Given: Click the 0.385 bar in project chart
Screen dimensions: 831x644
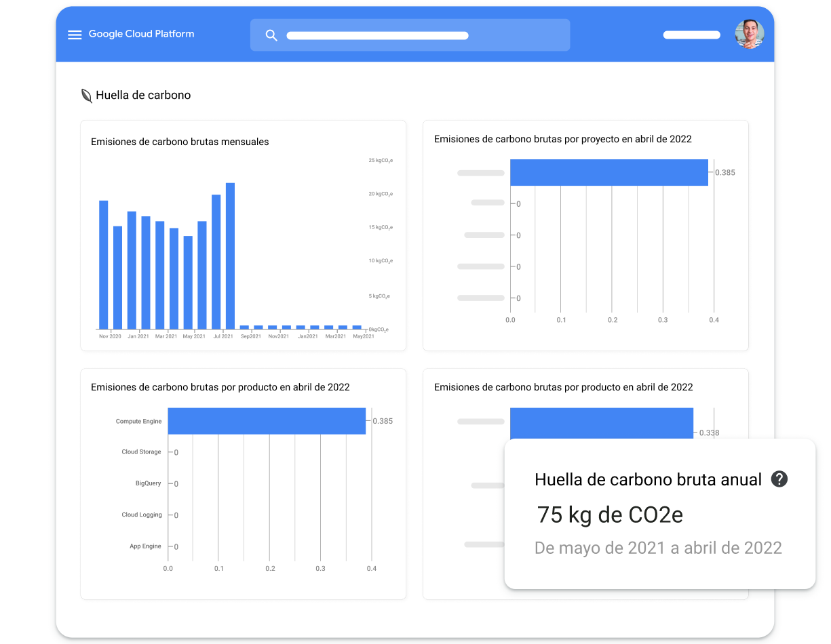Looking at the screenshot, I should pyautogui.click(x=609, y=172).
